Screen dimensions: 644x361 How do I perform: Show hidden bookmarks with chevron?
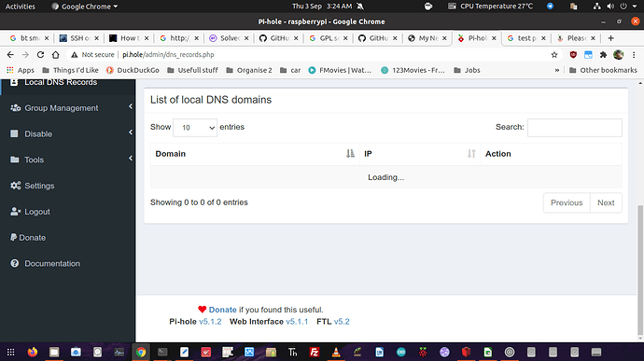point(557,70)
